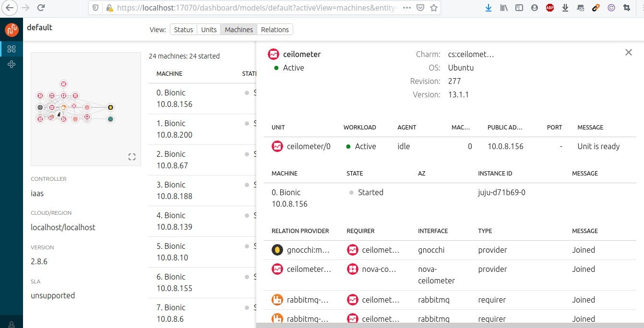Click the browser address bar URL

pos(257,8)
